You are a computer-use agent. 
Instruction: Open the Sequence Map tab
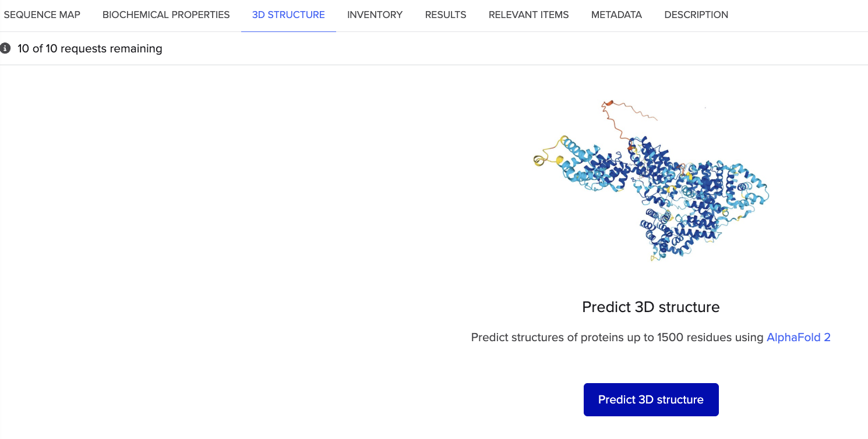click(x=42, y=15)
